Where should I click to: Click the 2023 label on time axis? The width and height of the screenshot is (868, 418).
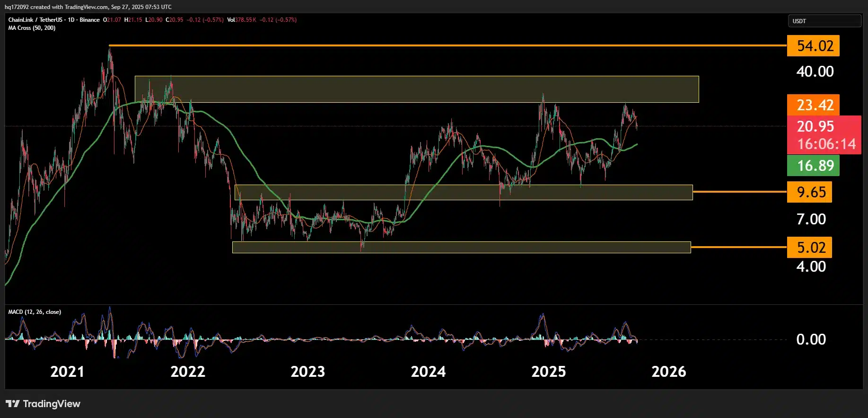(307, 372)
